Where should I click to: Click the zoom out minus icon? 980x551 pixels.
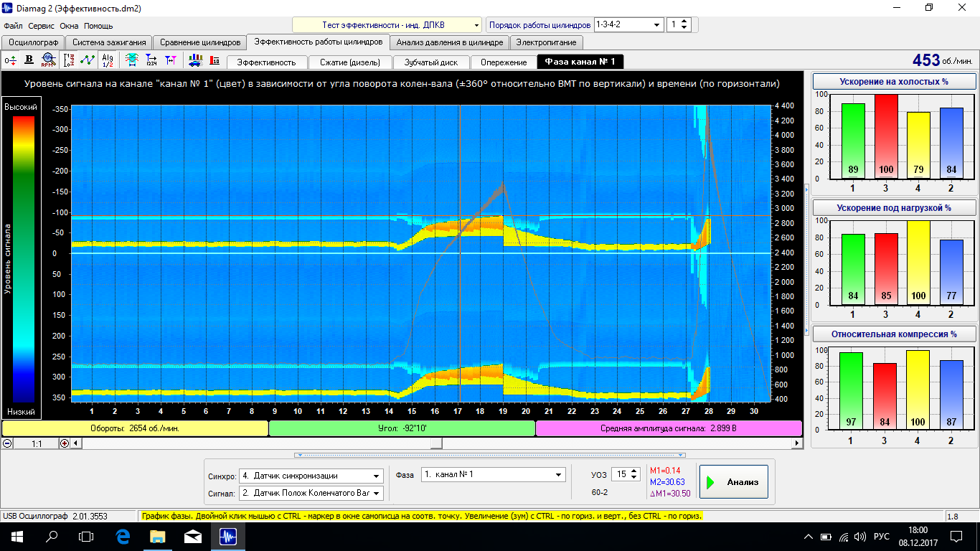(7, 443)
